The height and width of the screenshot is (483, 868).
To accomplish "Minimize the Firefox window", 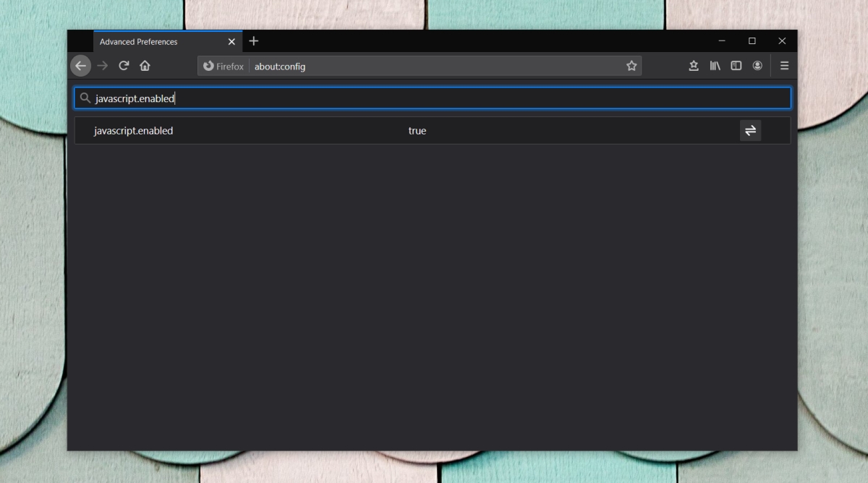I will click(x=723, y=41).
